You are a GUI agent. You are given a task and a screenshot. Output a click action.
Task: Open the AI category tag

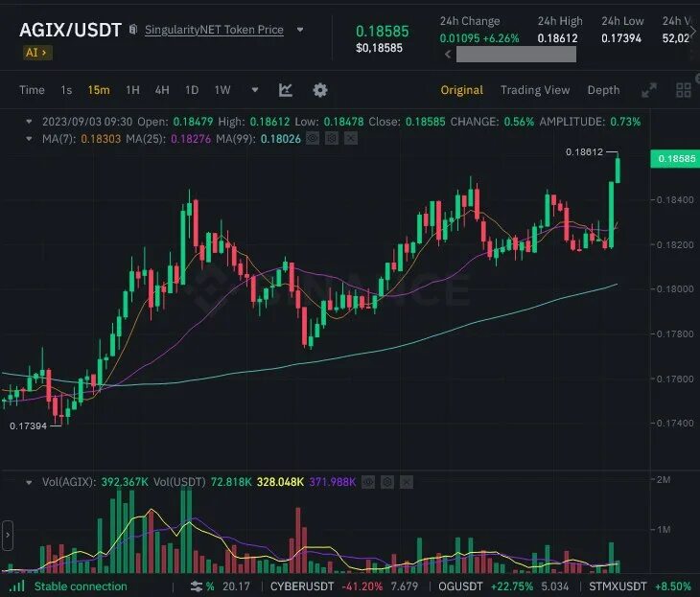point(37,53)
